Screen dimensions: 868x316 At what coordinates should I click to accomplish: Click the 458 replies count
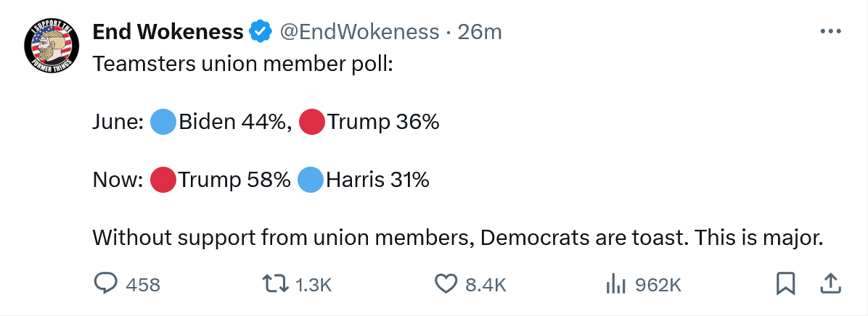click(143, 285)
